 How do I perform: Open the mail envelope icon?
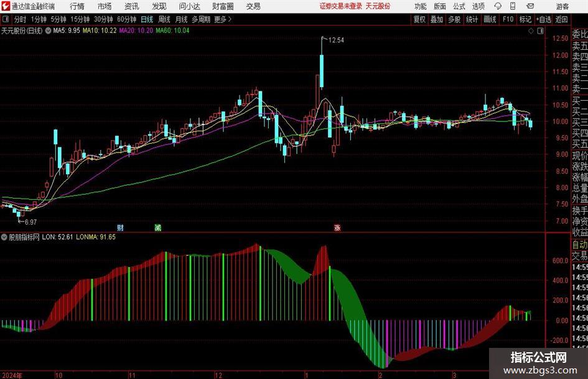pyautogui.click(x=530, y=6)
